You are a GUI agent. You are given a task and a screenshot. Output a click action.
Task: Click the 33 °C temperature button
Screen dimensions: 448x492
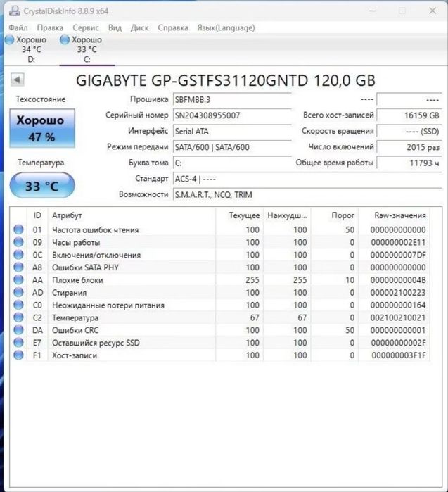click(x=42, y=186)
